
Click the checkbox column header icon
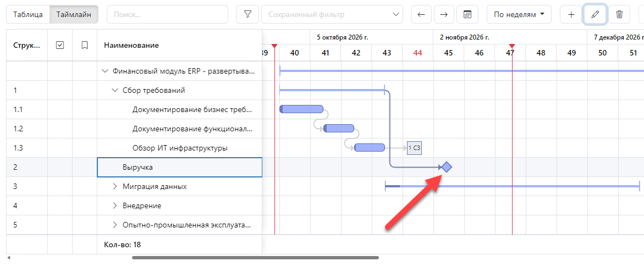pyautogui.click(x=60, y=46)
